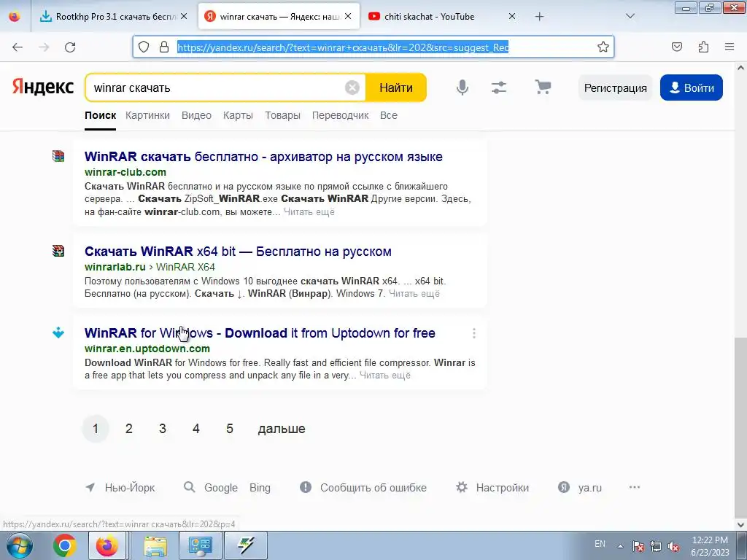Image resolution: width=747 pixels, height=560 pixels.
Task: Open the Все categories menu
Action: click(389, 115)
